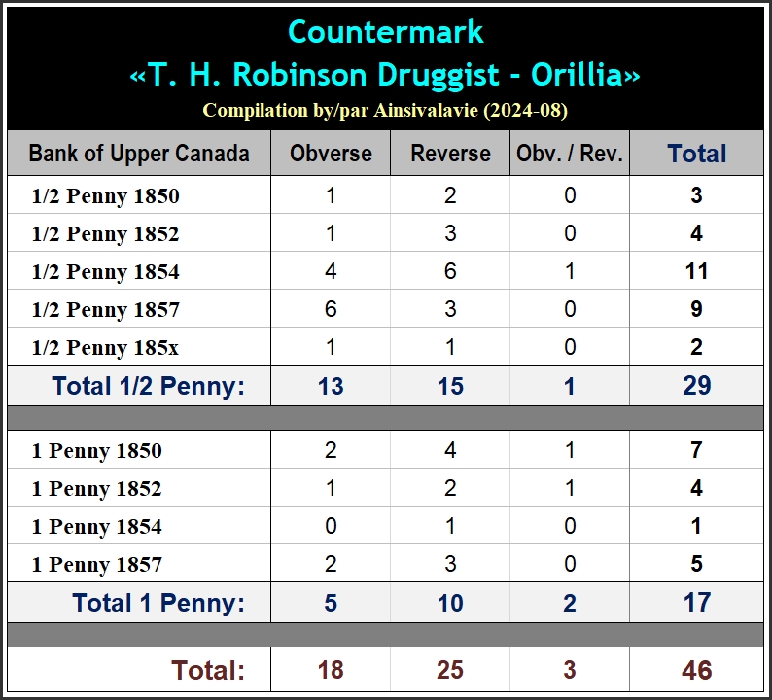Image resolution: width=772 pixels, height=700 pixels.
Task: Select grand total Obverse '18'
Action: point(331,670)
